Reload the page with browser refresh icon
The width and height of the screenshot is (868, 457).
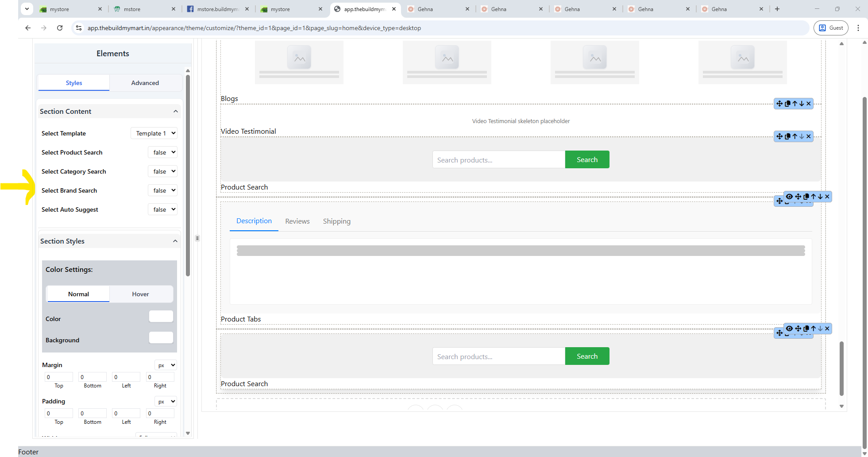60,28
